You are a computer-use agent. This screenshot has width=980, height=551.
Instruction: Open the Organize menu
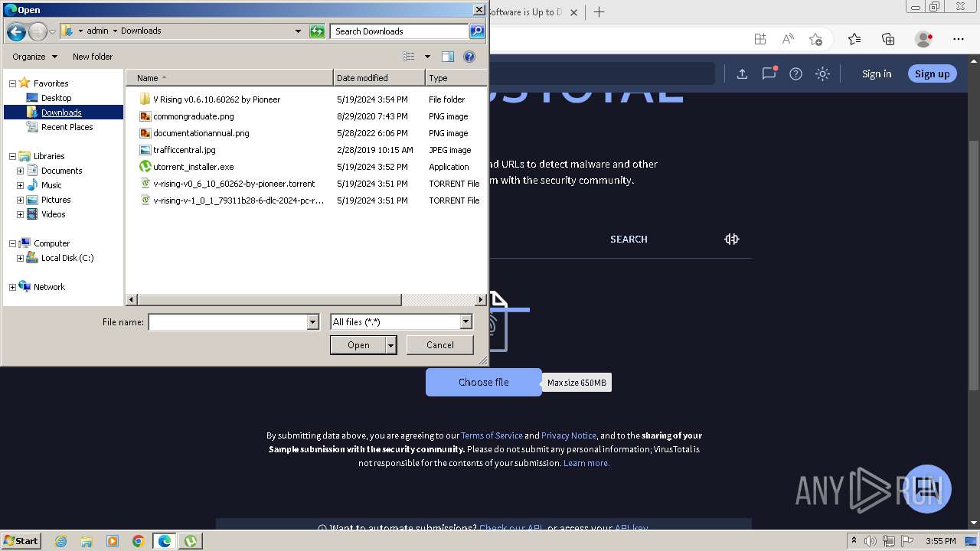pyautogui.click(x=34, y=57)
